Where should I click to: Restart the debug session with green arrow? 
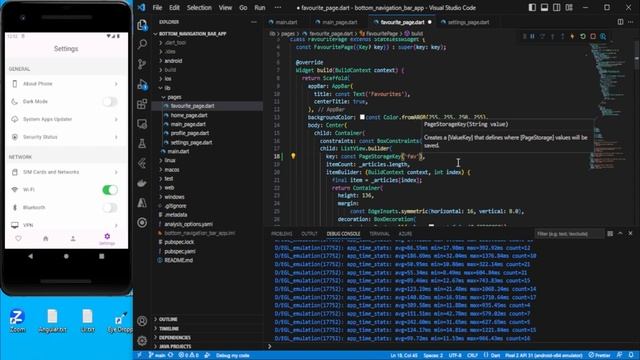pyautogui.click(x=582, y=36)
